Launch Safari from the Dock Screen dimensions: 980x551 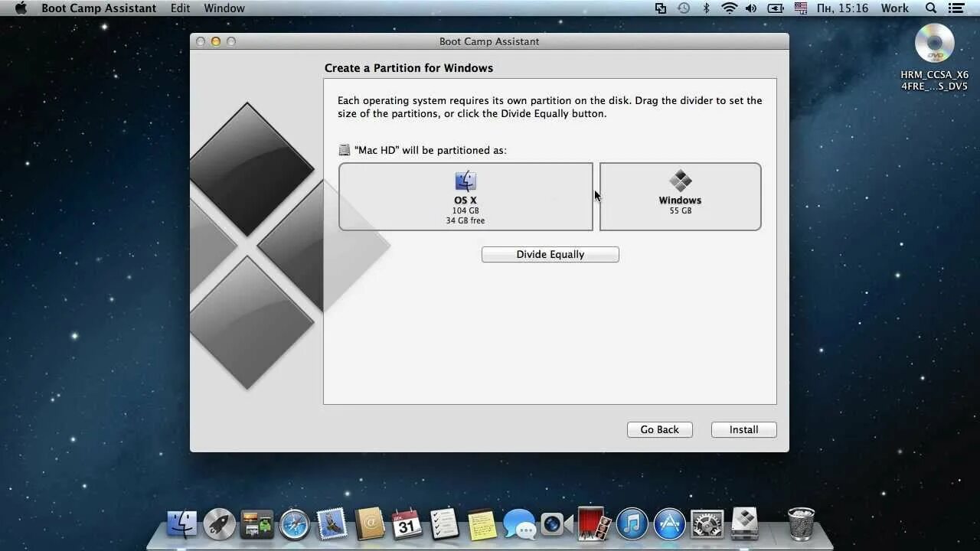coord(295,524)
